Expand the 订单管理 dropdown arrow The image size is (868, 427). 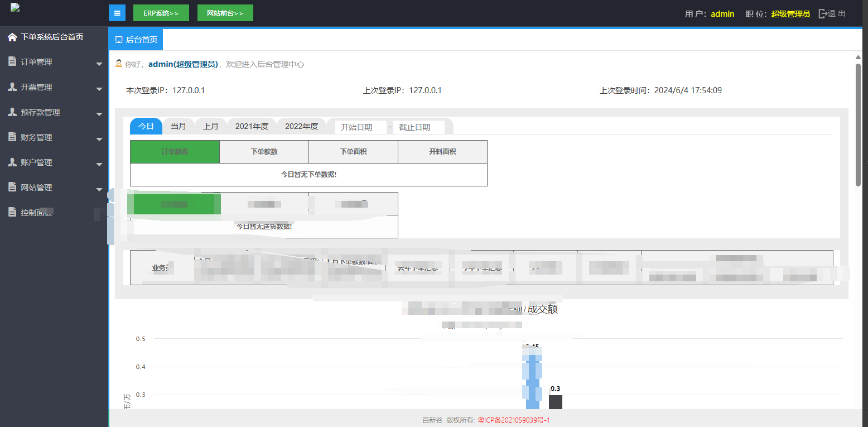[99, 64]
